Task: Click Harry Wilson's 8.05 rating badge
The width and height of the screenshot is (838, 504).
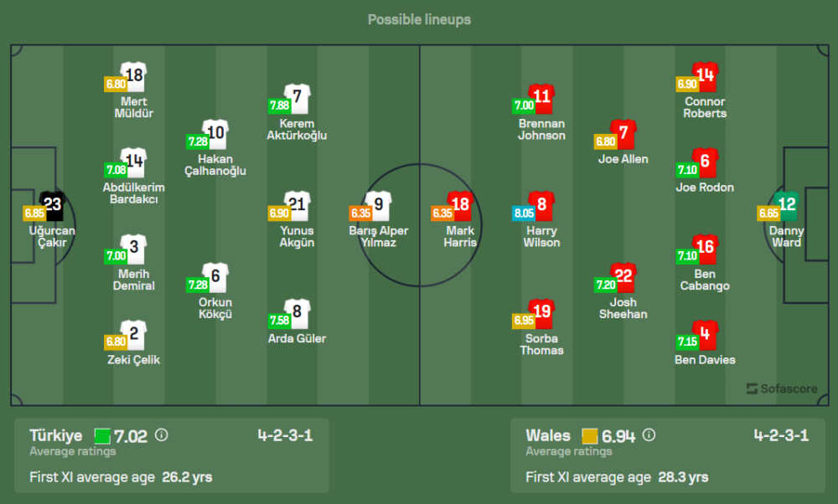Action: 523,213
